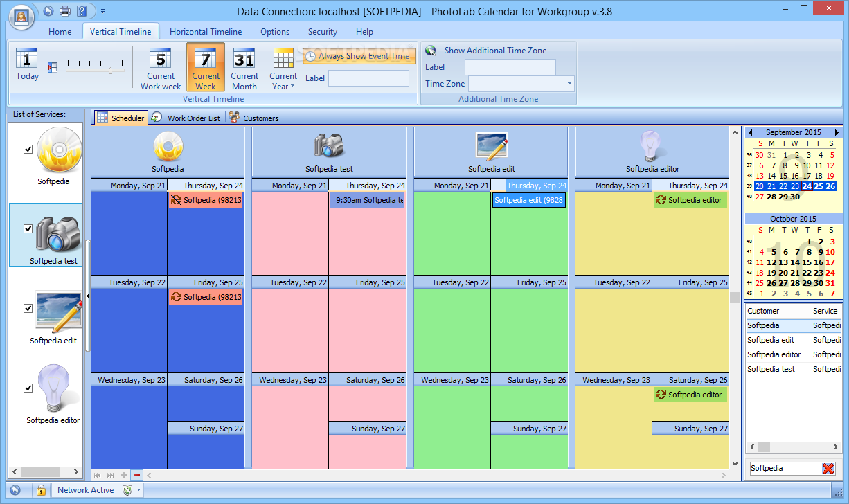Click the lock icon in status bar
Image resolution: width=849 pixels, height=504 pixels.
click(41, 490)
